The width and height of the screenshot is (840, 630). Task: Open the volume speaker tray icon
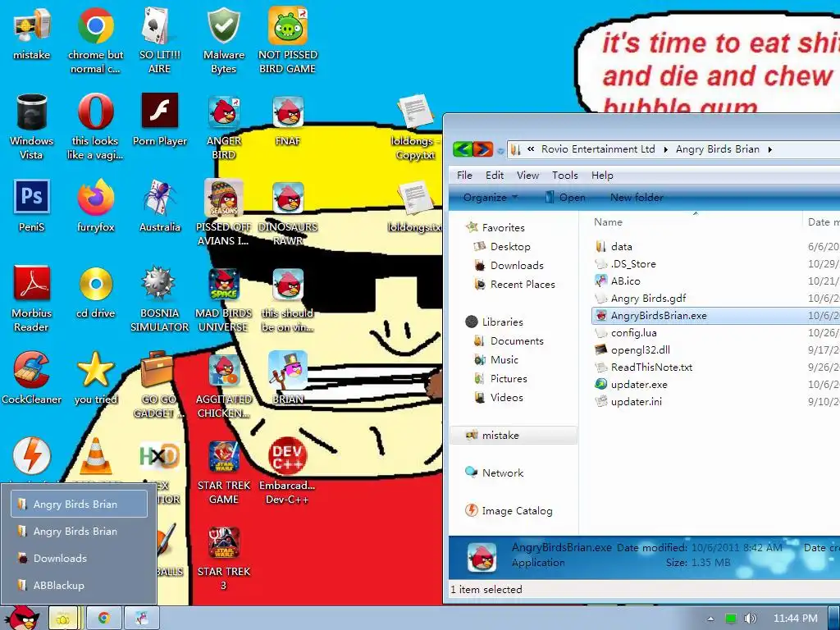pyautogui.click(x=750, y=619)
